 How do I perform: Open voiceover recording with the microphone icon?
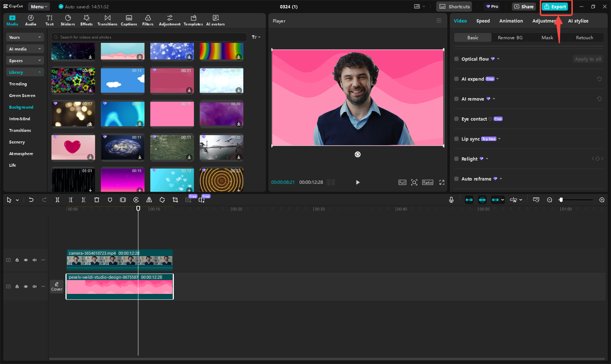pyautogui.click(x=451, y=199)
